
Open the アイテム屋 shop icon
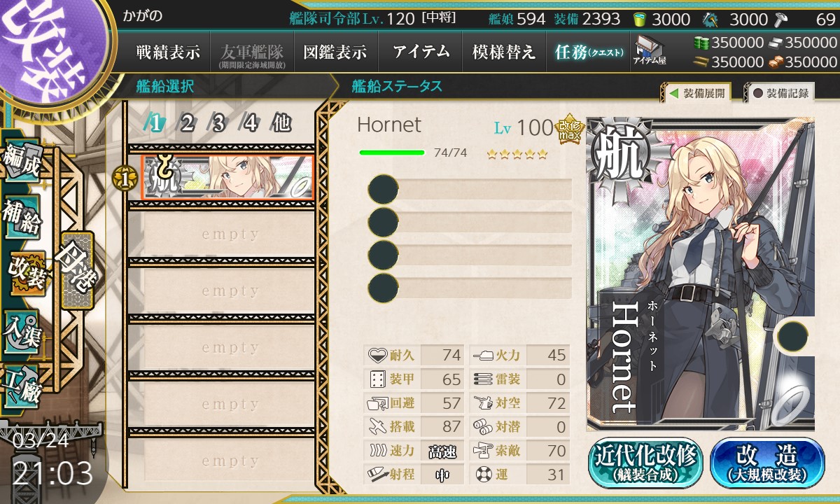point(649,50)
